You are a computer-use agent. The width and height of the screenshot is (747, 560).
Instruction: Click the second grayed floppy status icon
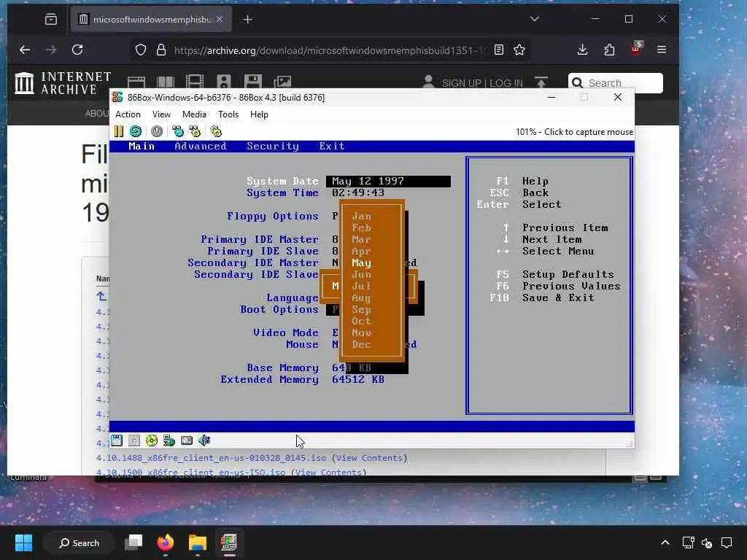tap(134, 440)
